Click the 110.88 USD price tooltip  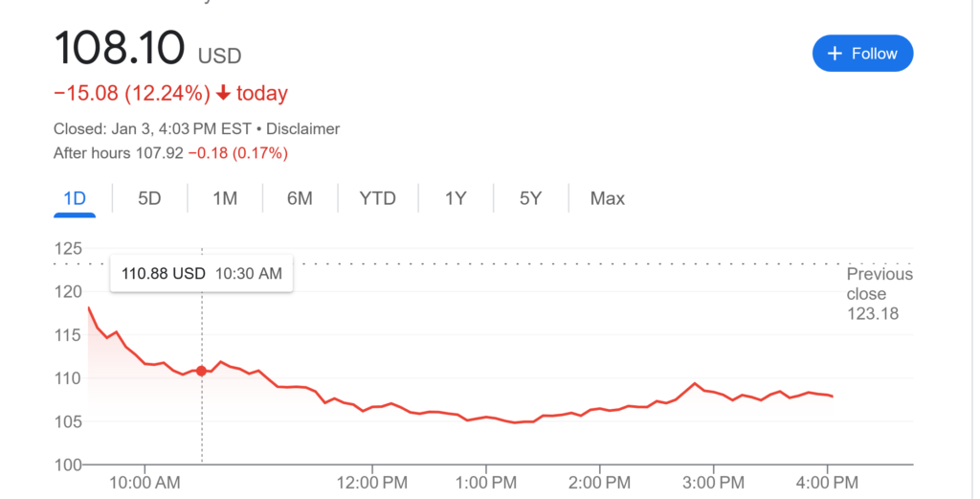202,273
